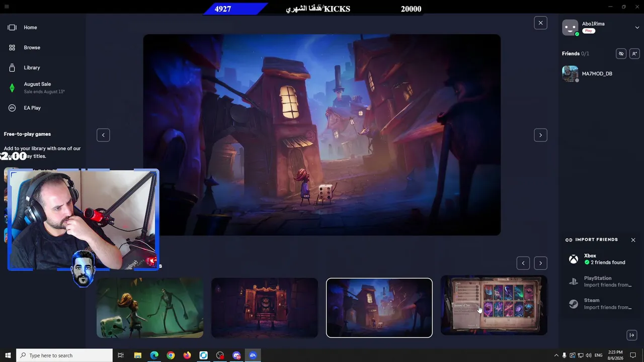Select the dark red doorway thumbnail
The image size is (644, 362).
pos(265,308)
